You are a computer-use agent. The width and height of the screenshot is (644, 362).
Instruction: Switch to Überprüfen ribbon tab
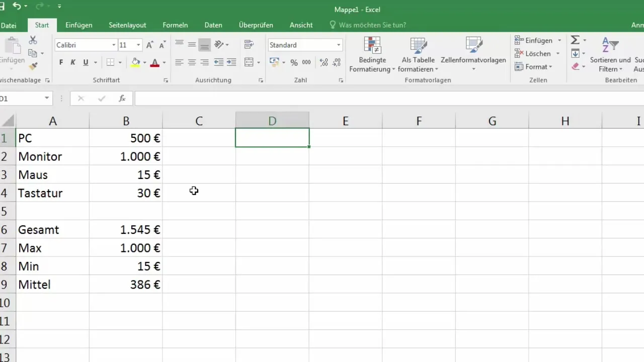click(256, 25)
